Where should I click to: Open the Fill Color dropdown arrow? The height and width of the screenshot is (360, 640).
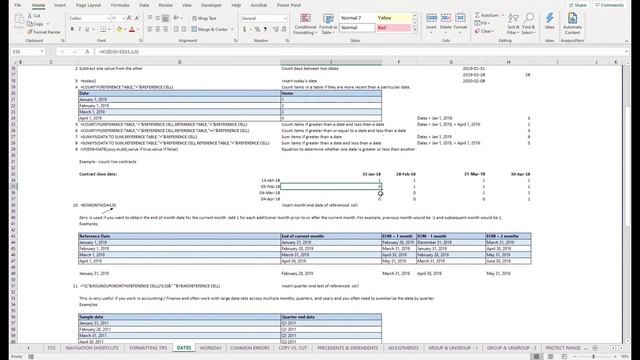point(124,29)
